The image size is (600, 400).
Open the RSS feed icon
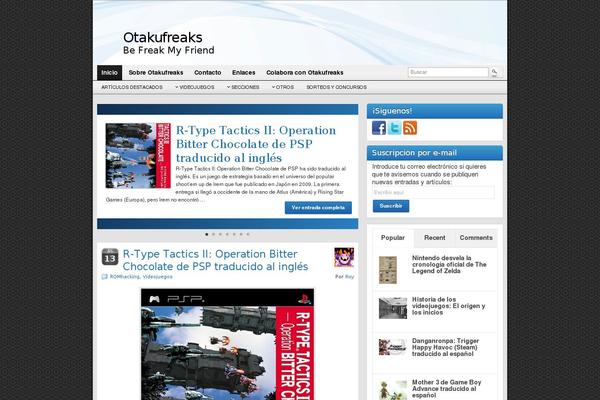[410, 128]
